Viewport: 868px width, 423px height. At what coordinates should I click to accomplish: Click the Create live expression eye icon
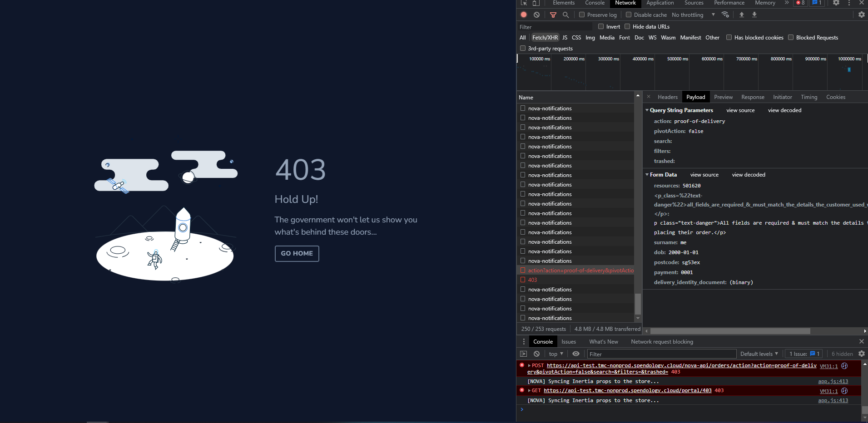(575, 354)
